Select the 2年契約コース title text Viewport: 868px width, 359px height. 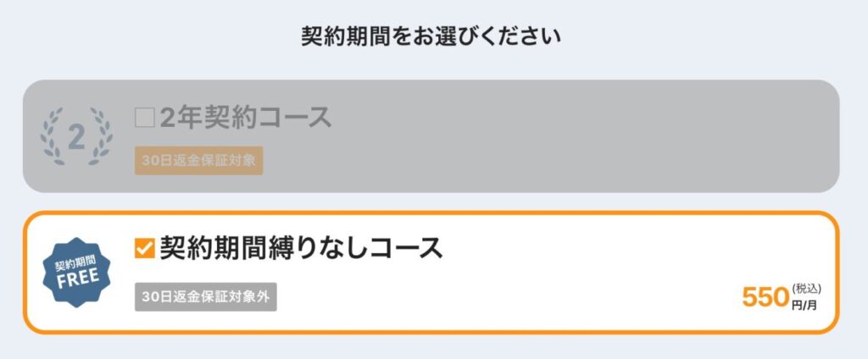click(x=246, y=118)
